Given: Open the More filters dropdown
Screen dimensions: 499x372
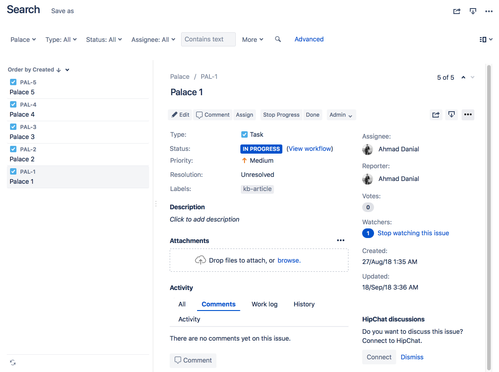Looking at the screenshot, I should [x=252, y=40].
